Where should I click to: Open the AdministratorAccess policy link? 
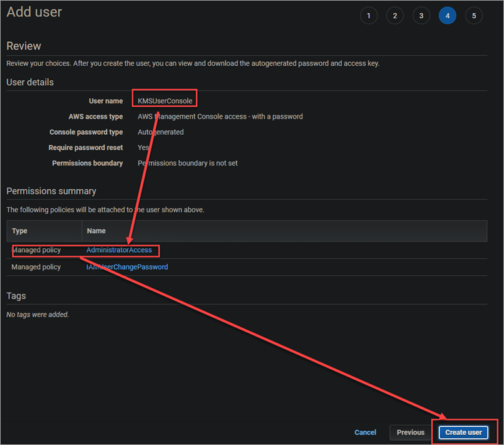pos(119,250)
